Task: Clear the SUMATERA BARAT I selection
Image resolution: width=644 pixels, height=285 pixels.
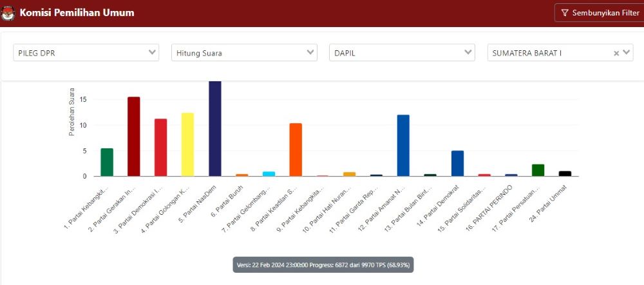Action: click(x=616, y=54)
